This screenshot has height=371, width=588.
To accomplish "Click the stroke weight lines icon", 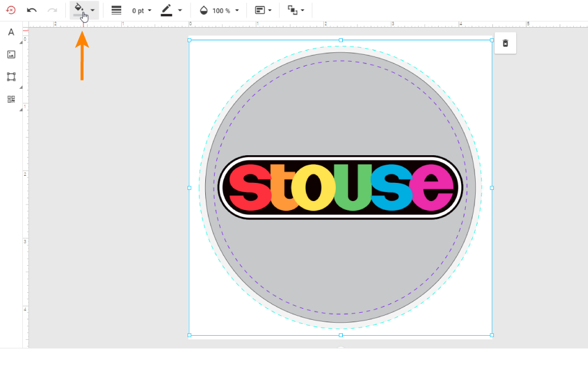I will [116, 10].
